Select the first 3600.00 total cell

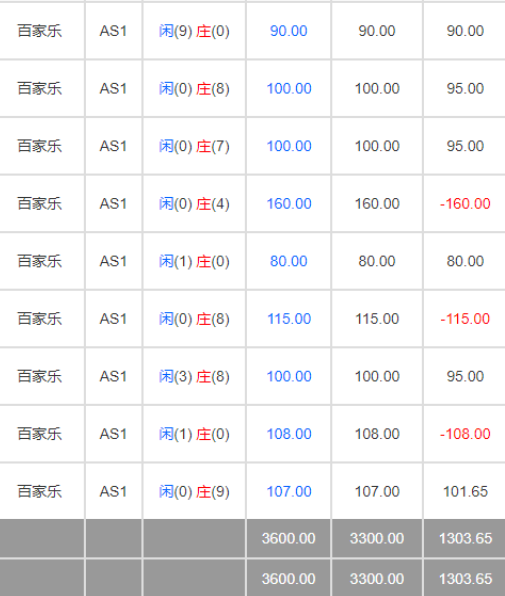288,539
